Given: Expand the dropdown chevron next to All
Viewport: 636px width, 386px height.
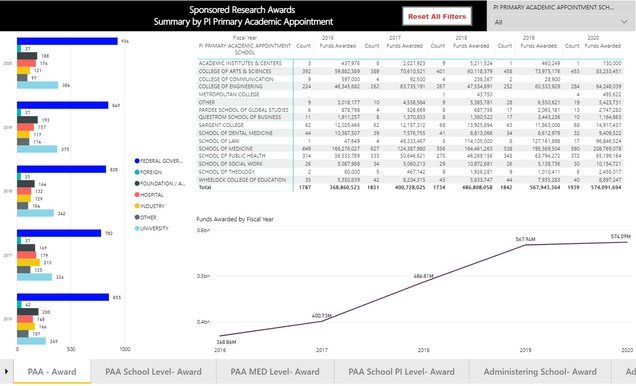Looking at the screenshot, I should pos(624,22).
